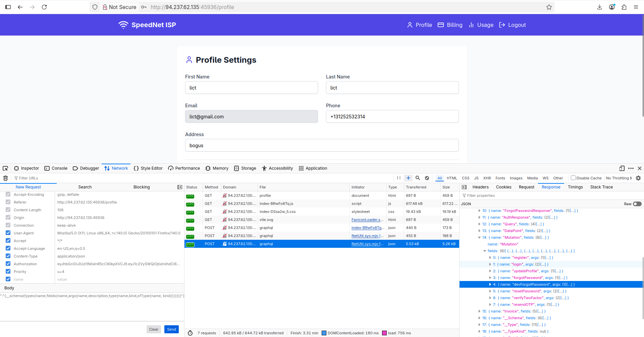Screen dimensions: 644x337
Task: Open the Storage tab
Action: [x=245, y=168]
